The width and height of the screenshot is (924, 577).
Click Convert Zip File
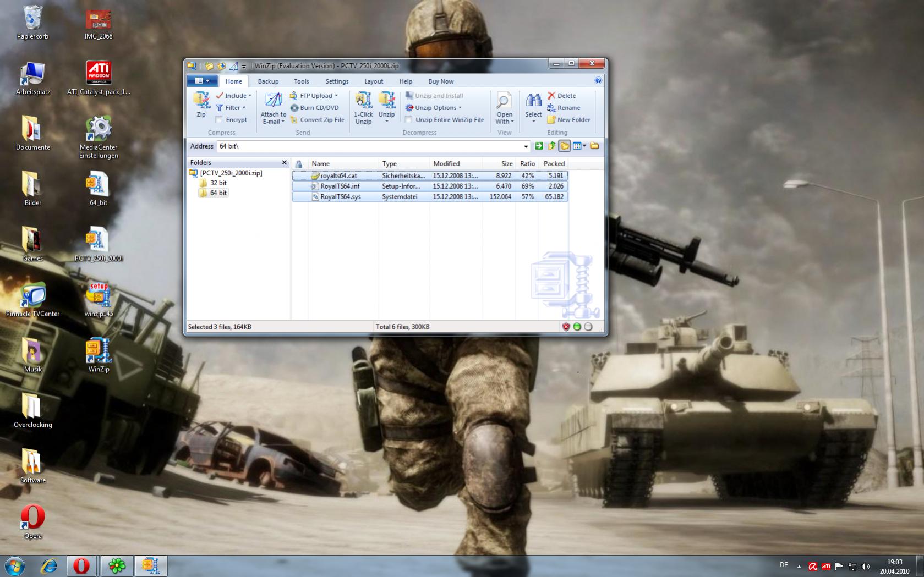(317, 120)
